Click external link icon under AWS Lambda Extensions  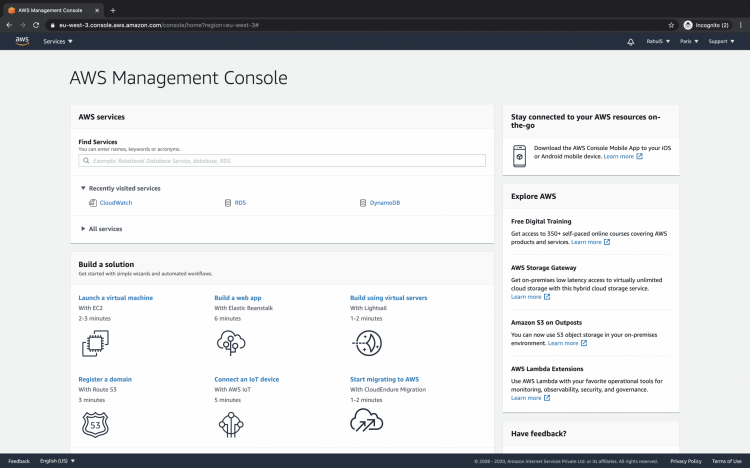547,398
